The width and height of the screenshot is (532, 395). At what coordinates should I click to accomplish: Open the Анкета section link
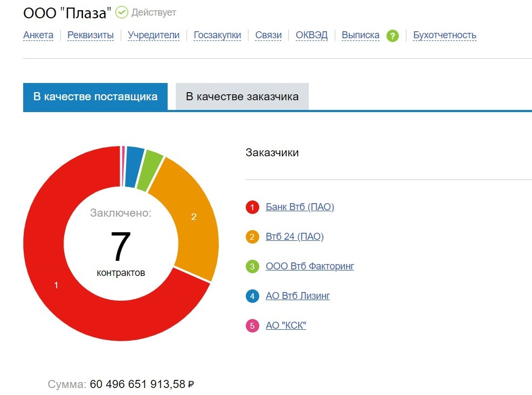point(38,36)
